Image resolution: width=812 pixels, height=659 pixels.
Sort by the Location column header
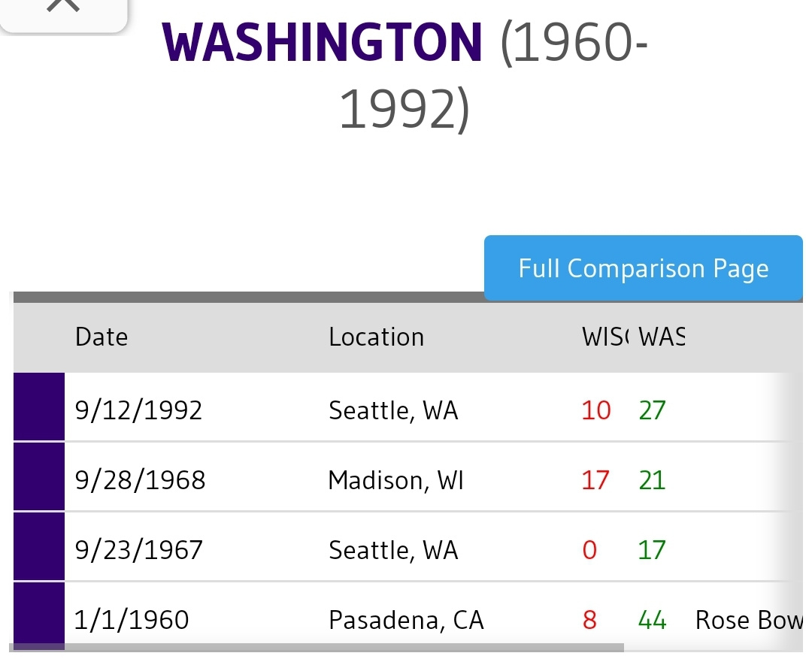376,337
